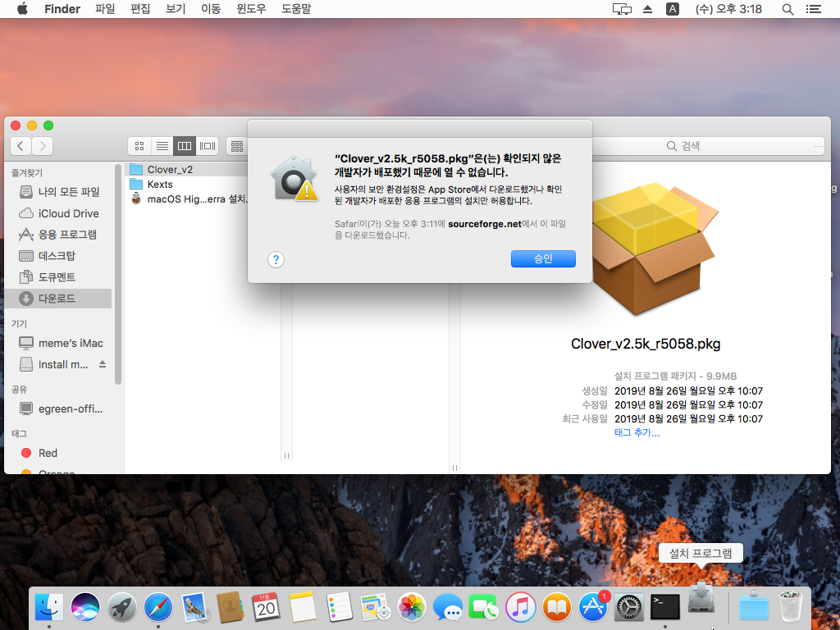Click the Finder icon in the Dock
This screenshot has height=630, width=840.
[48, 608]
